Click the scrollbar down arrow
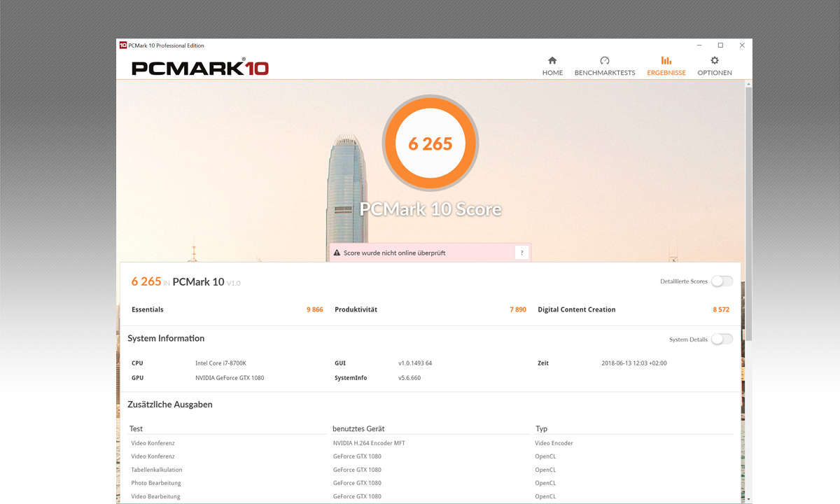Viewport: 840px width, 504px height. tap(748, 499)
